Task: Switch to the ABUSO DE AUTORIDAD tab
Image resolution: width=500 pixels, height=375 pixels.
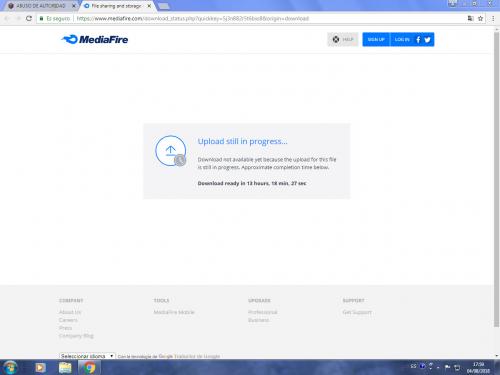Action: [x=41, y=6]
